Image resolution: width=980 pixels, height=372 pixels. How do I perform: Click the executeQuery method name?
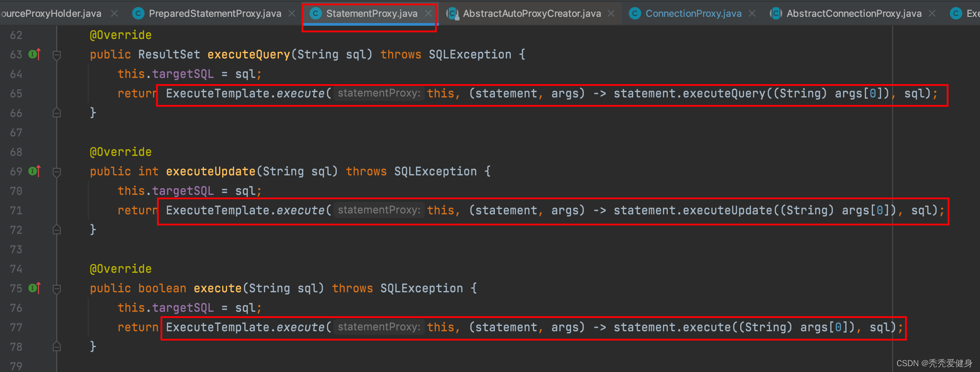(249, 54)
